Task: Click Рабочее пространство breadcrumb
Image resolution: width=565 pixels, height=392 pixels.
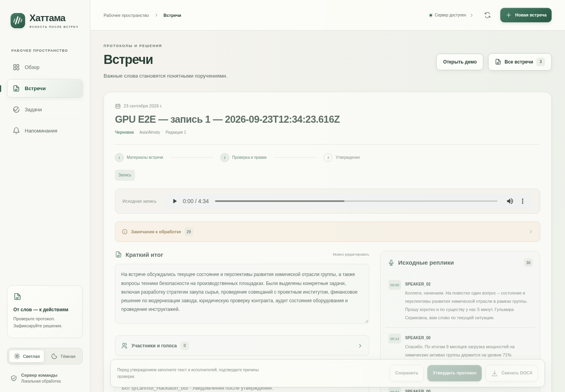Action: click(x=126, y=15)
